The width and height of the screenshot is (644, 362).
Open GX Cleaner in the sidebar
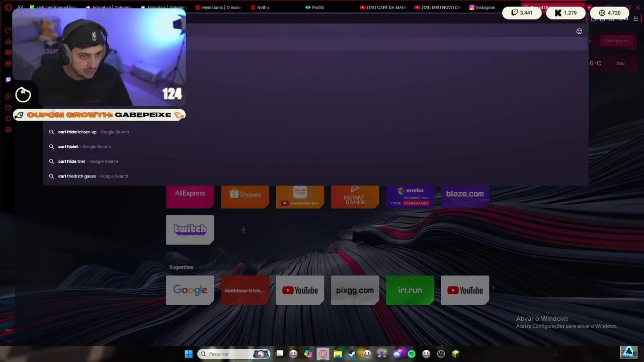8,42
